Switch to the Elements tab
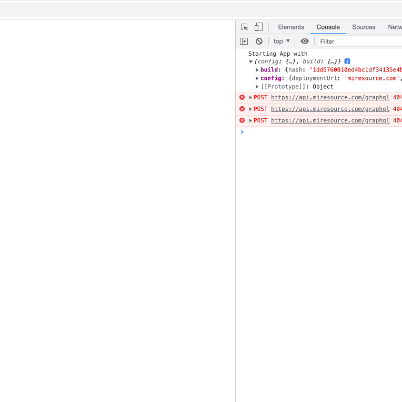Image resolution: width=402 pixels, height=402 pixels. (x=291, y=27)
